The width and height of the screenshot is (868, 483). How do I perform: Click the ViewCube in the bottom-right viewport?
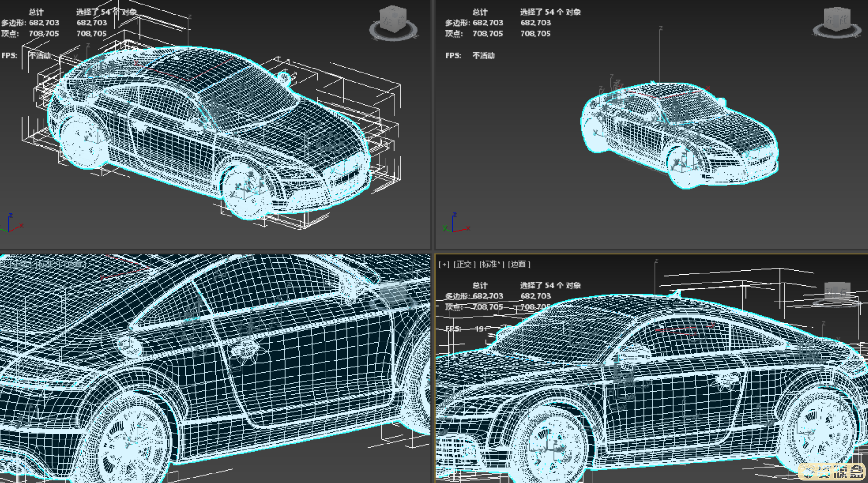[x=837, y=294]
